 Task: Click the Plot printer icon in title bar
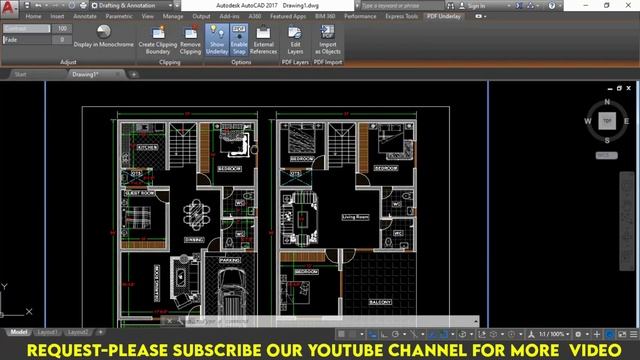click(83, 6)
